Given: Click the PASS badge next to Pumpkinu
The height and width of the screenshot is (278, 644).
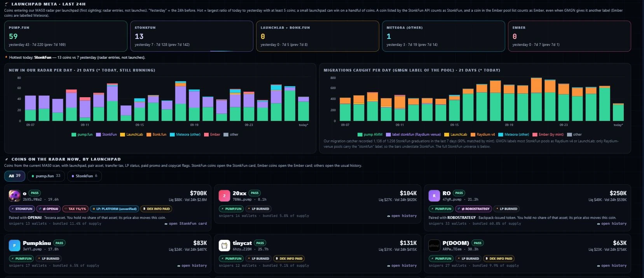Looking at the screenshot, I should pyautogui.click(x=59, y=243).
